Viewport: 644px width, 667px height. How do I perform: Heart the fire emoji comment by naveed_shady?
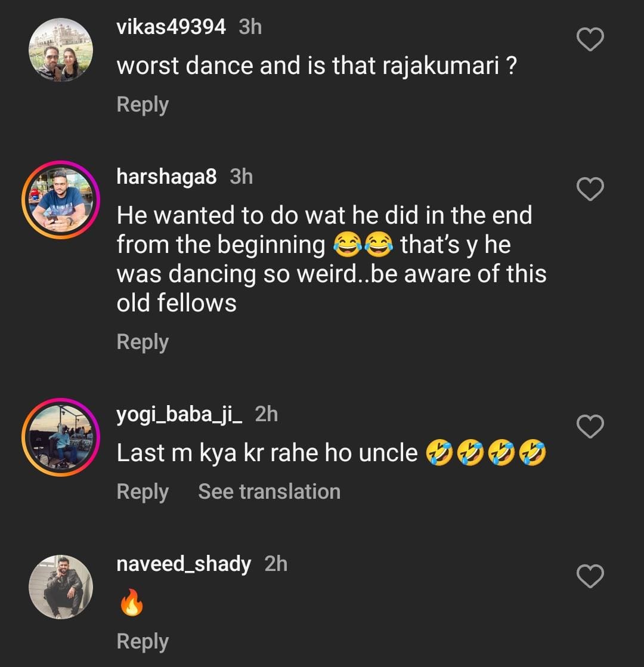pyautogui.click(x=590, y=576)
